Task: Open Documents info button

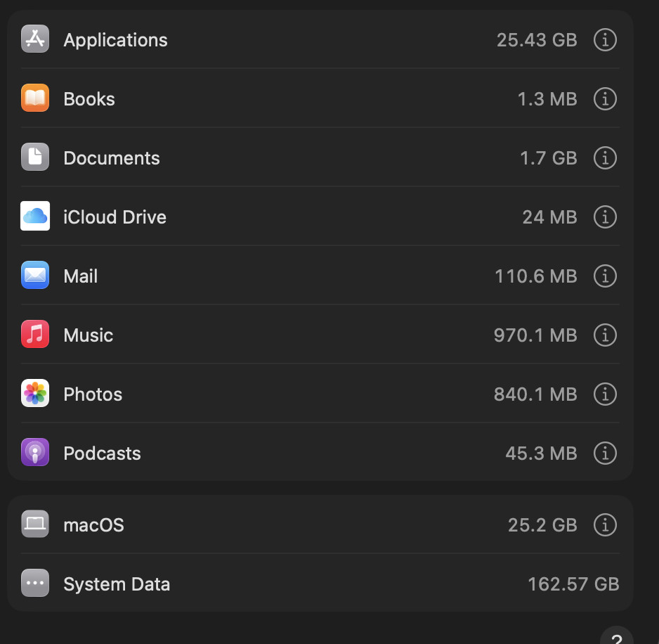Action: (x=605, y=157)
